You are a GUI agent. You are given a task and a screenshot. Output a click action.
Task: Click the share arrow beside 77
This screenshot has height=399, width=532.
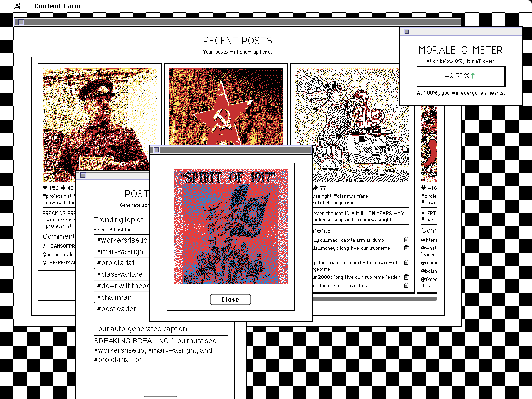[315, 188]
